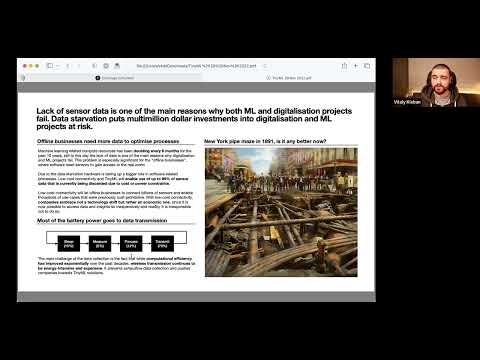The image size is (480, 360).
Task: Click the file URL address bar
Action: pos(197,66)
